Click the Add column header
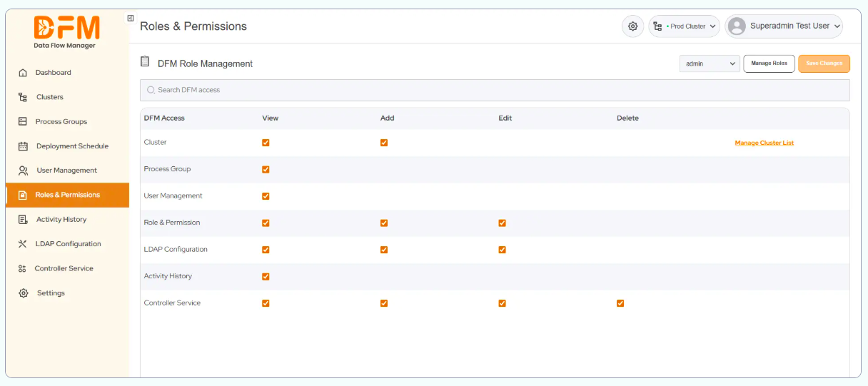The height and width of the screenshot is (386, 868). pyautogui.click(x=387, y=118)
